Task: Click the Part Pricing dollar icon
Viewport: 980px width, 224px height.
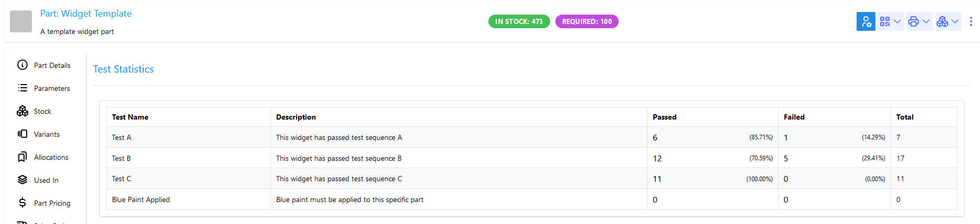Action: point(22,203)
